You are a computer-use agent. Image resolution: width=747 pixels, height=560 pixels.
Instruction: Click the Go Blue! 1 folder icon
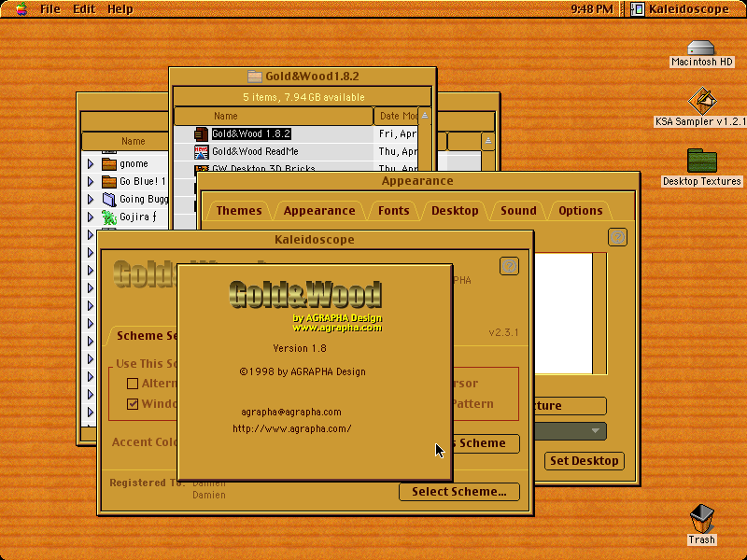109,181
